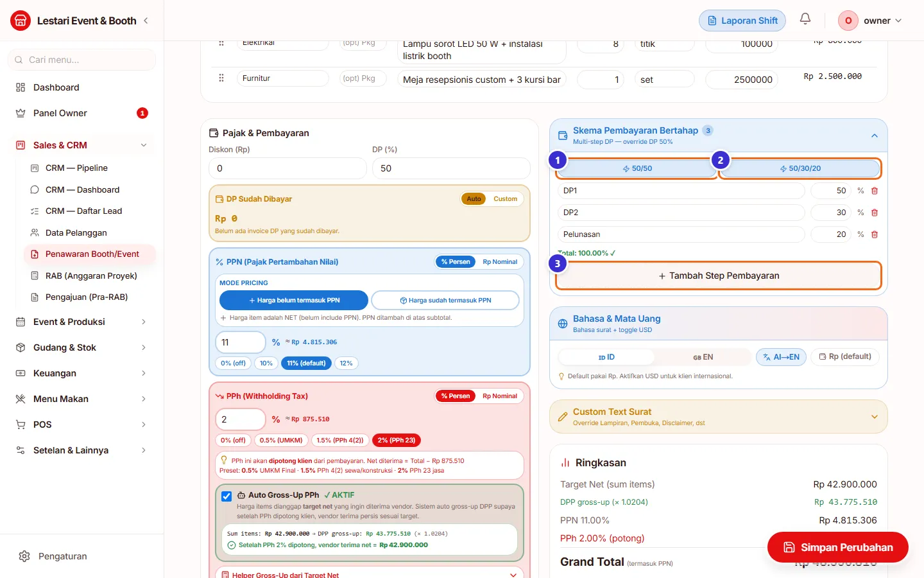The height and width of the screenshot is (578, 924).
Task: Expand the Keuangan sidebar menu
Action: (81, 373)
